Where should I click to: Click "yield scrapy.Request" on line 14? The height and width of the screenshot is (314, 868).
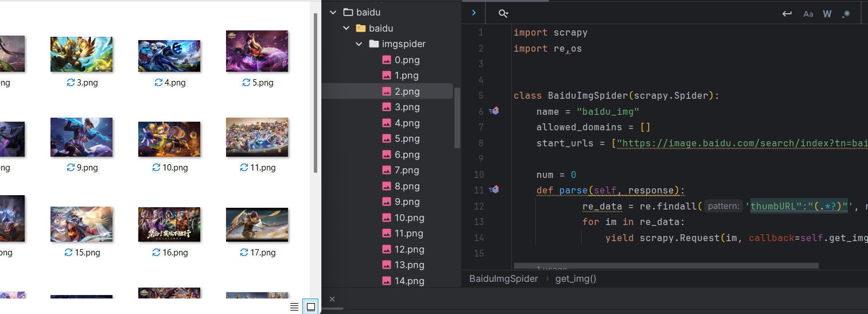(x=663, y=238)
